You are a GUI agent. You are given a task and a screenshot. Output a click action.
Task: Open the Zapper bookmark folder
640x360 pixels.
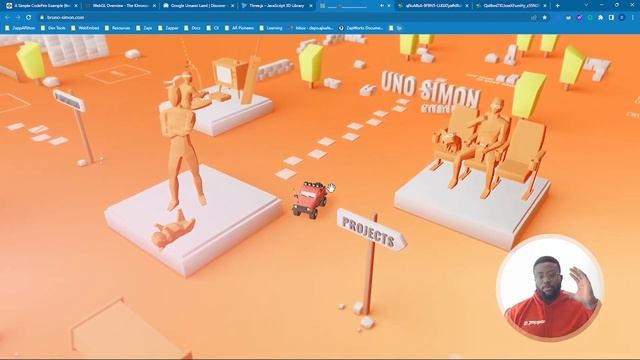168,28
